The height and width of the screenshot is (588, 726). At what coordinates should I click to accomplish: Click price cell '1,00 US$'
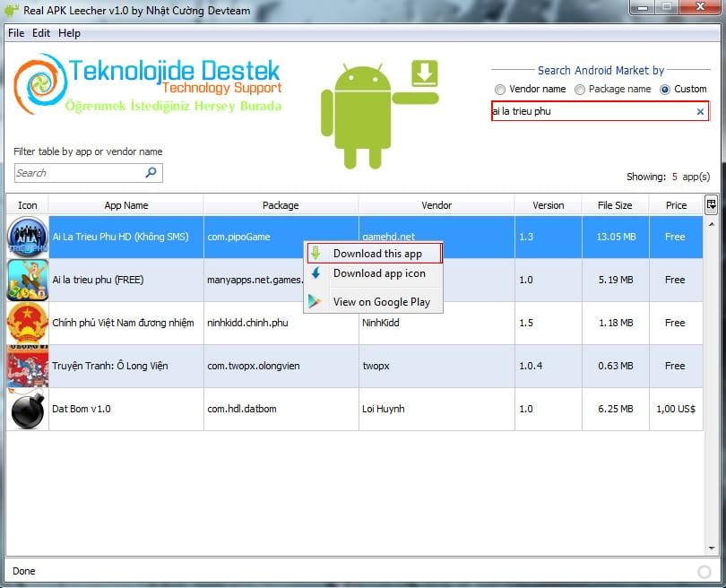coord(676,409)
